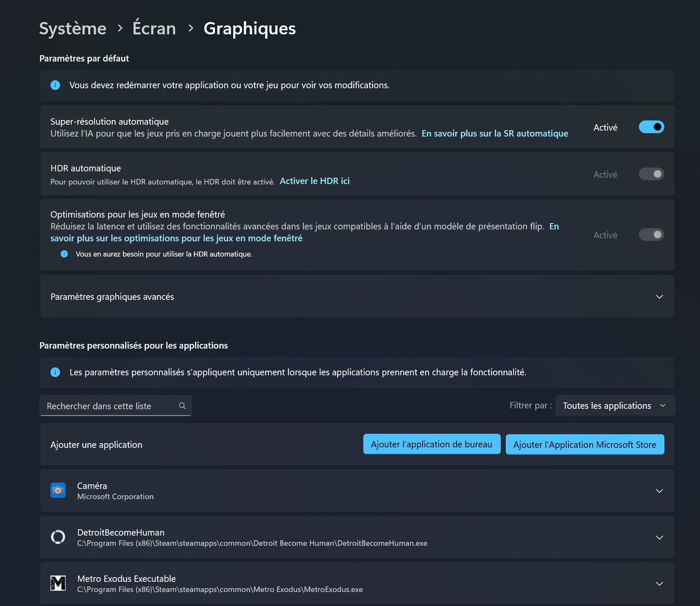Click the MetroExodus.exe file path
Screen dimensions: 700x606
(x=220, y=589)
